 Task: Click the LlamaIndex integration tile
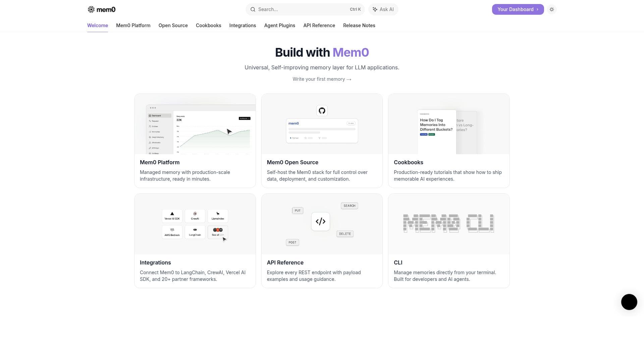218,216
